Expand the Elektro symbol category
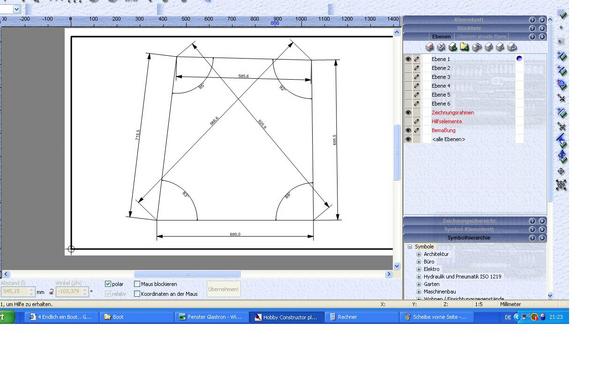The image size is (600, 375). 419,269
